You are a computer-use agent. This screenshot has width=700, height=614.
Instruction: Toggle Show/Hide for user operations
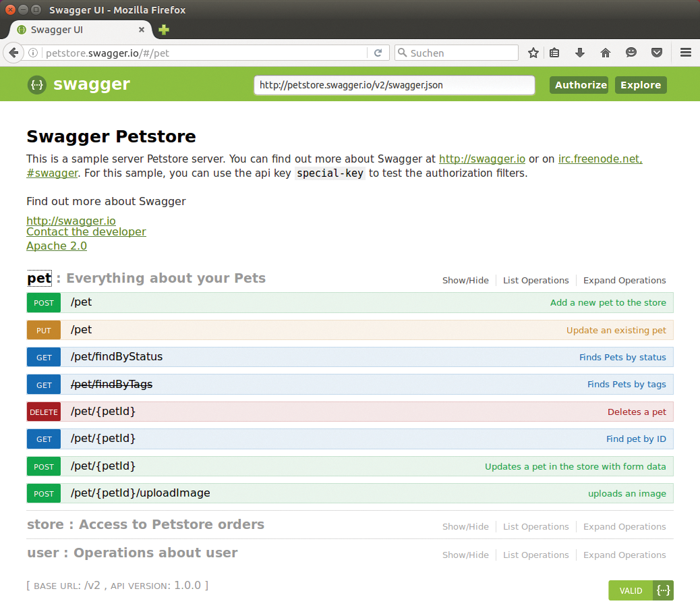[465, 555]
